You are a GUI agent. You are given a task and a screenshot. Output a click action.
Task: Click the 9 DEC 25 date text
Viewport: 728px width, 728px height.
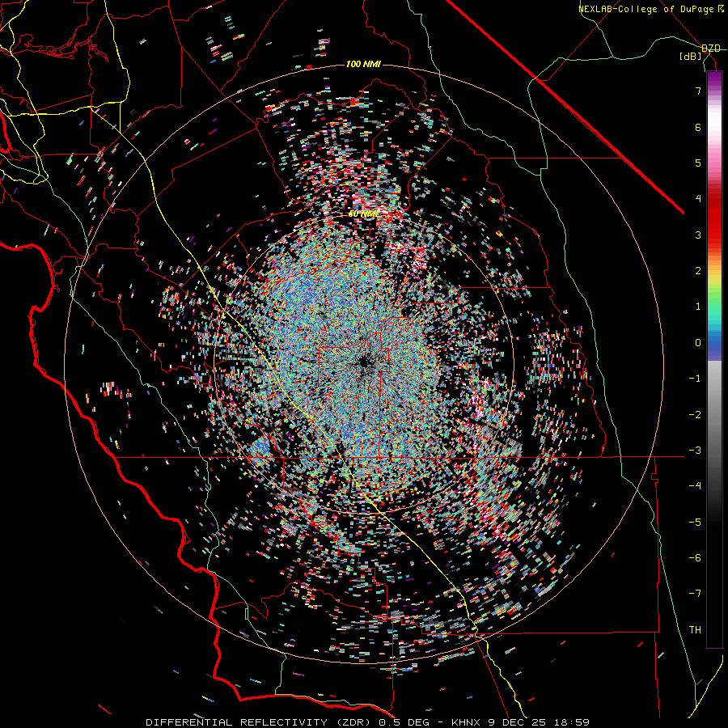[x=517, y=722]
